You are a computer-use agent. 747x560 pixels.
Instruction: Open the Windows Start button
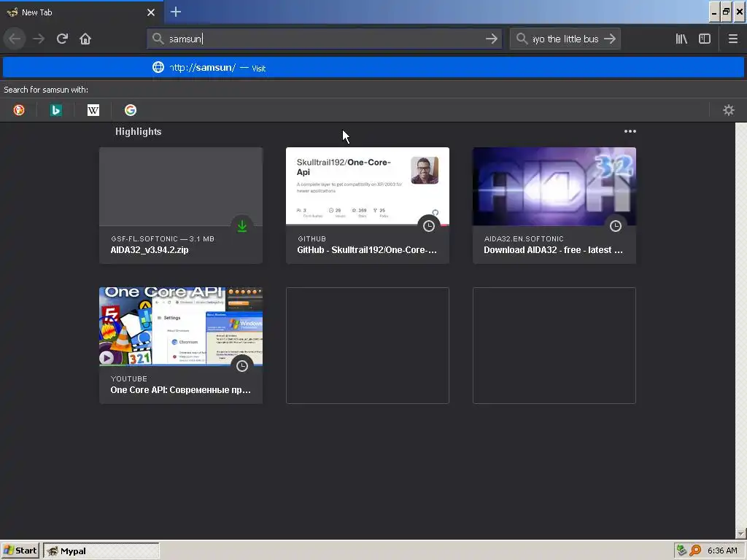coord(20,551)
